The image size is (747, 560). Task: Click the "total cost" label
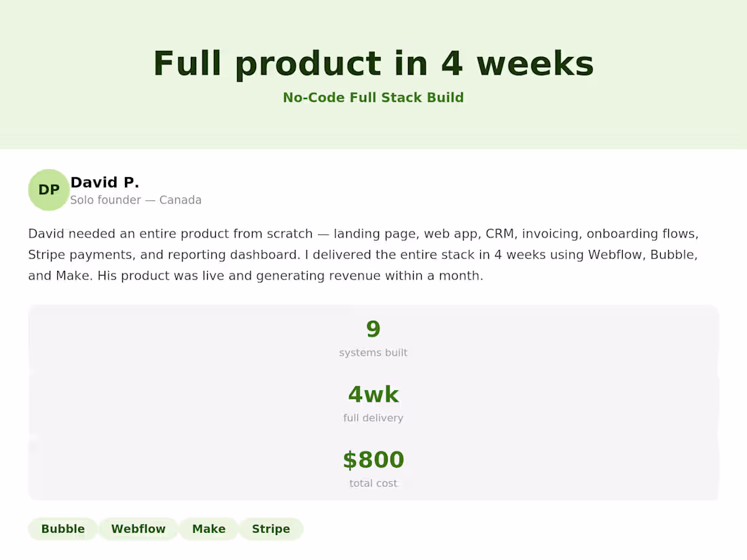pos(373,483)
